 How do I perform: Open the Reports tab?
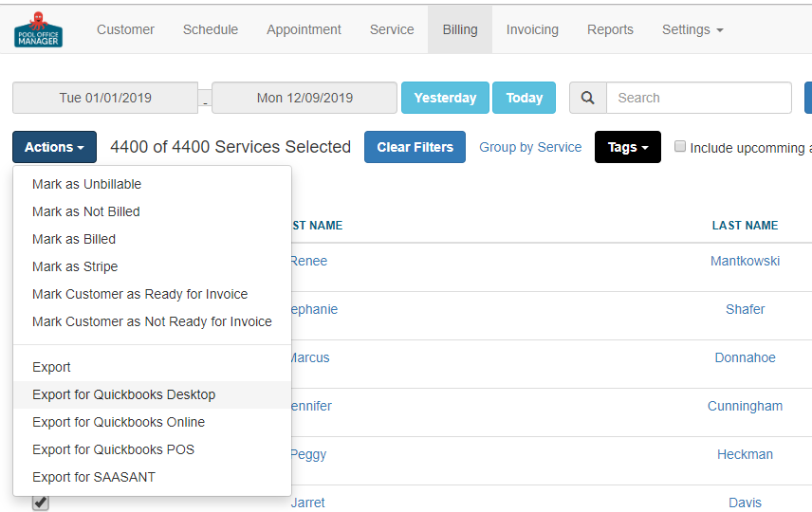pyautogui.click(x=610, y=29)
